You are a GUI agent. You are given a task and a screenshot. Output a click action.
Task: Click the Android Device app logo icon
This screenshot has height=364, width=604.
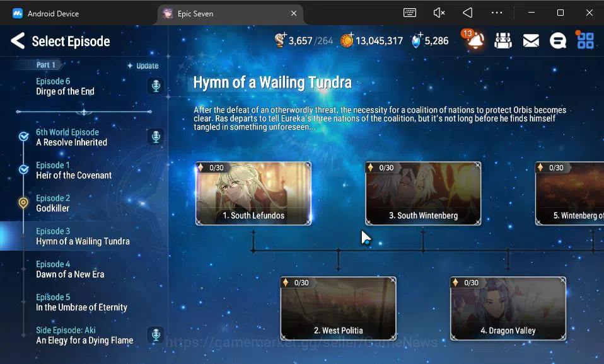click(x=17, y=13)
